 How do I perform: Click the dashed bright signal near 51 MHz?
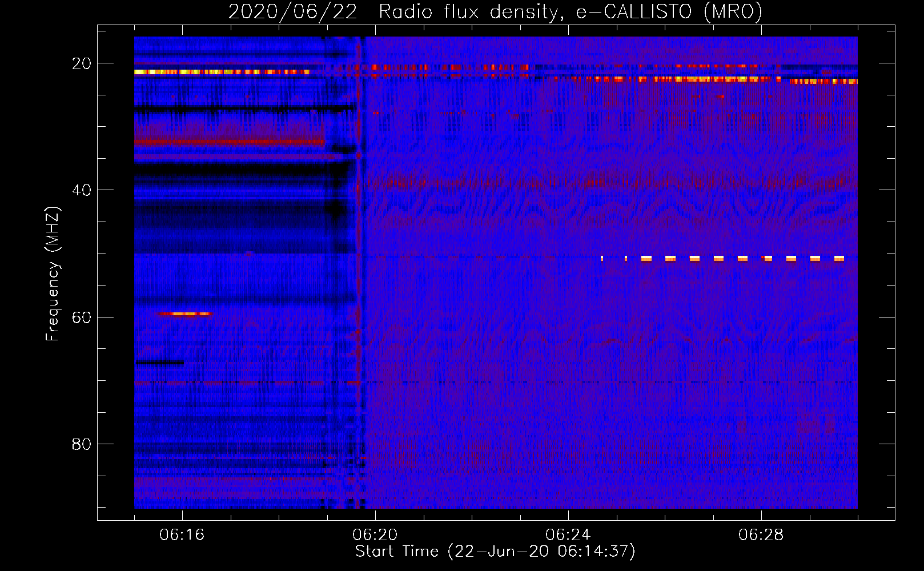[x=722, y=259]
